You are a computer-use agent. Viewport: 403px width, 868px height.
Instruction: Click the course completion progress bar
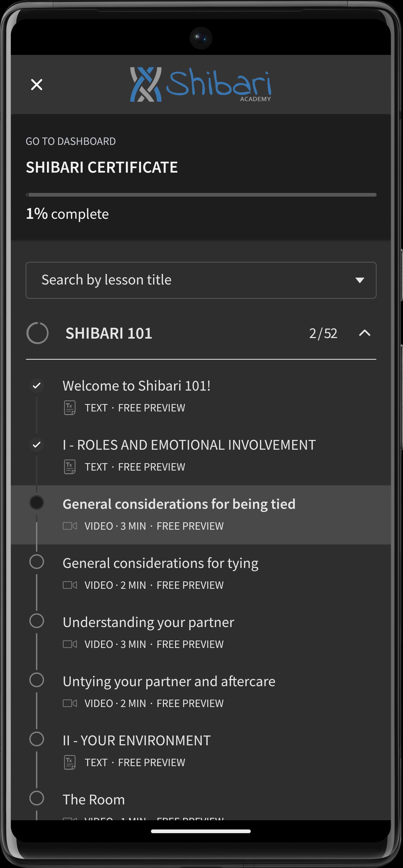[x=201, y=195]
